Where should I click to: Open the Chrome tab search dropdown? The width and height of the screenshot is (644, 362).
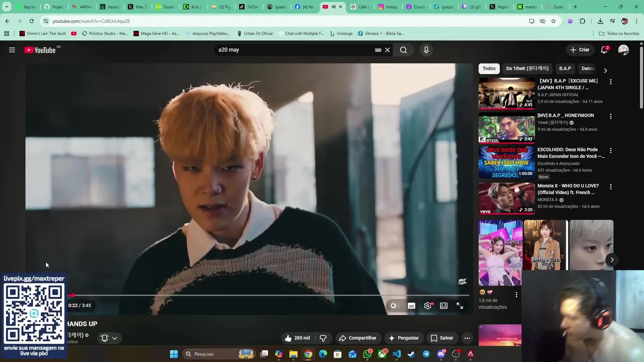(x=7, y=7)
